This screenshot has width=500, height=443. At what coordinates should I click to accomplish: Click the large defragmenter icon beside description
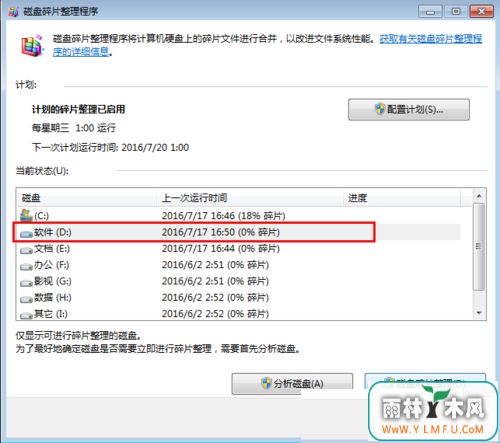point(32,45)
